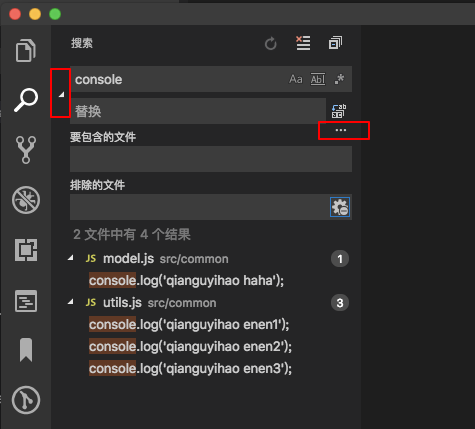Click the files to include input field
Image resolution: width=475 pixels, height=429 pixels.
point(211,159)
